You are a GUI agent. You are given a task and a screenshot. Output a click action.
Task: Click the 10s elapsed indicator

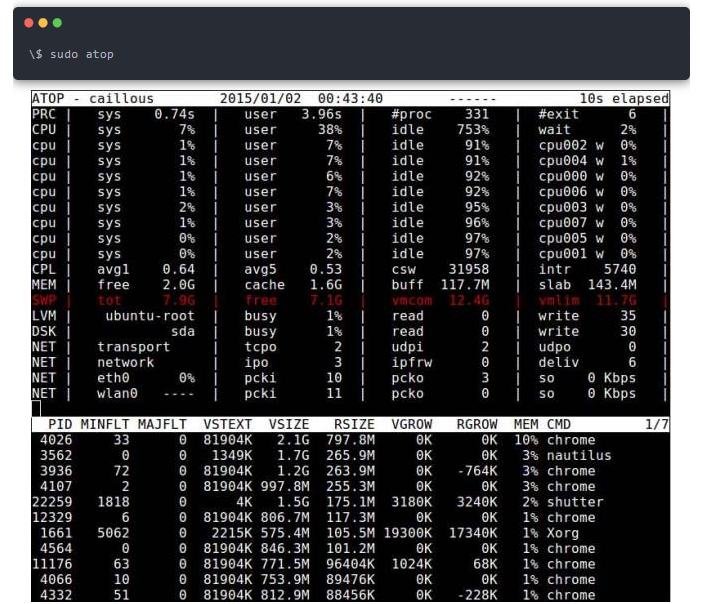click(x=624, y=98)
